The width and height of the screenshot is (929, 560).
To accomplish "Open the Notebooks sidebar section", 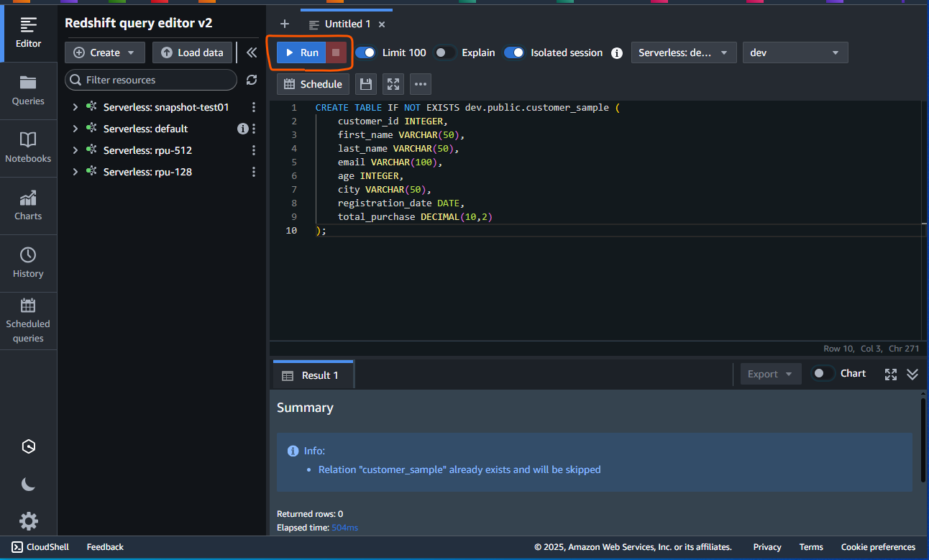I will pyautogui.click(x=28, y=148).
